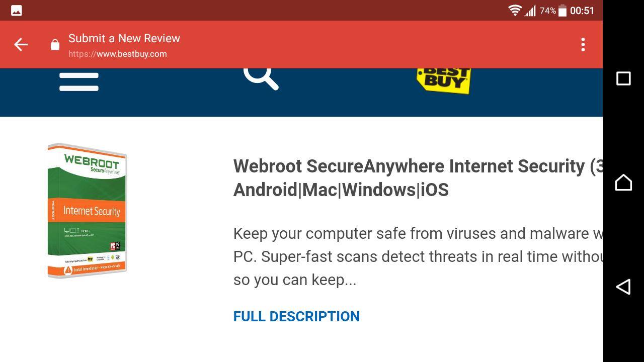This screenshot has height=362, width=644.
Task: Open the three-dot overflow menu
Action: 583,45
